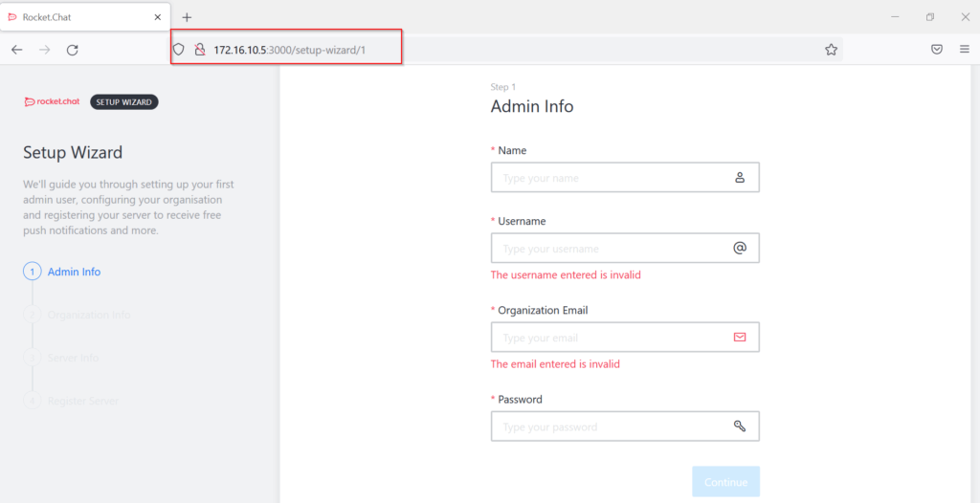Click the 'Setup Wizard' sidebar heading

point(73,152)
